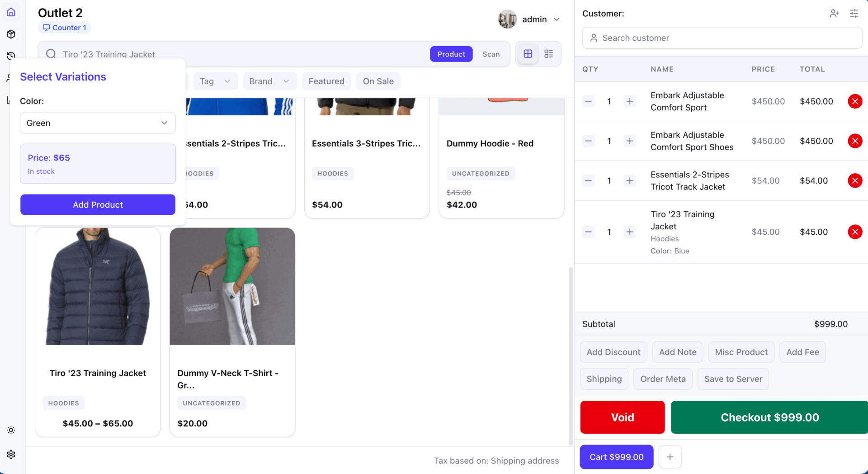Click the $20.00 price of Dummy V-Neck T-Shirt
This screenshot has width=868, height=474.
193,424
